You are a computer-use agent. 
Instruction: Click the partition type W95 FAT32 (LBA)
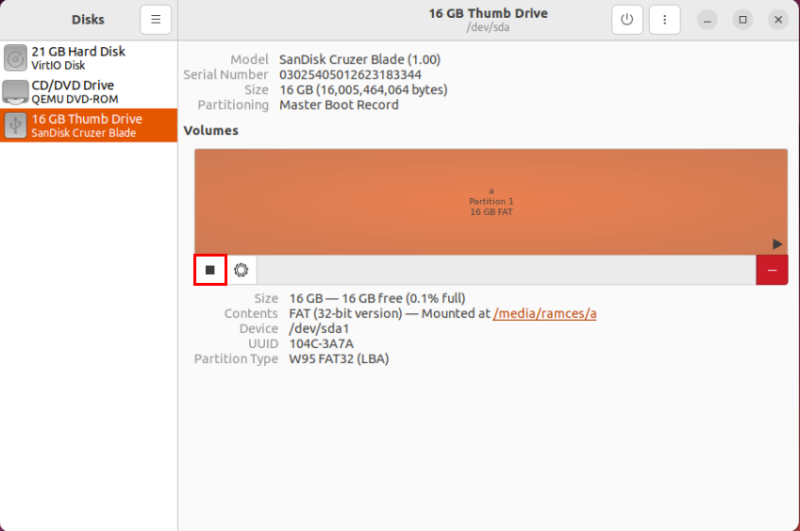click(x=339, y=359)
